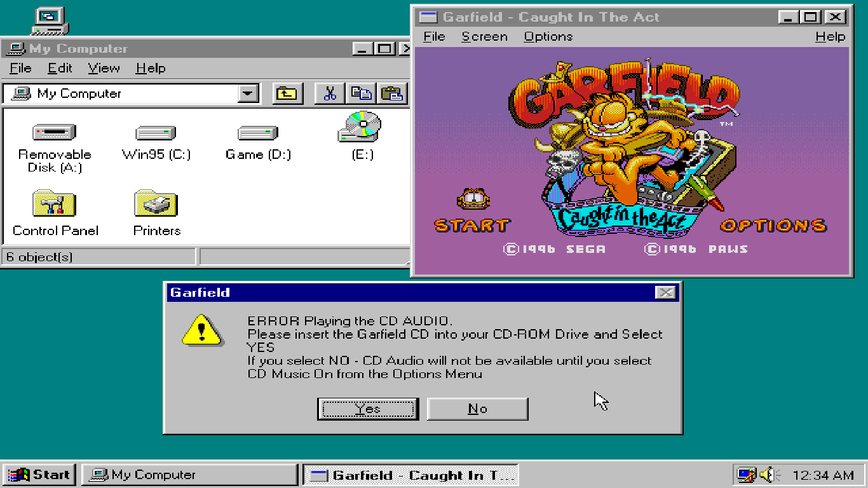Select the CD-ROM (E:) drive icon
The image size is (868, 488).
tap(360, 127)
